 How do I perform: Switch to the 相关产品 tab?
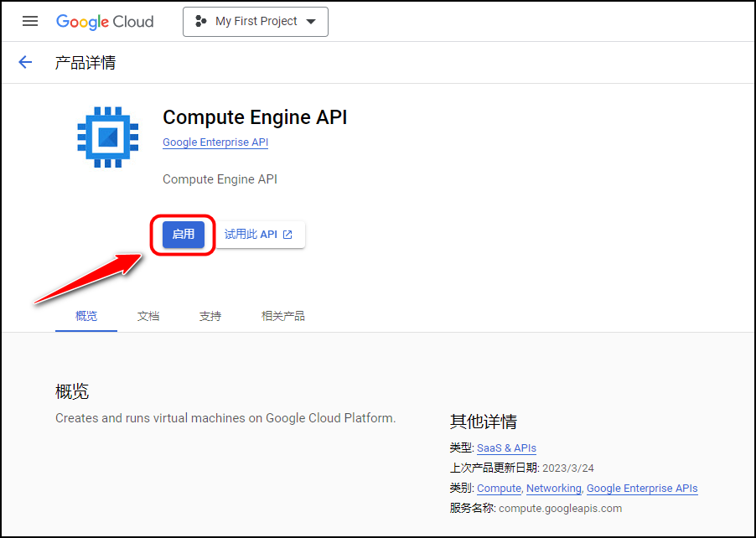click(283, 316)
